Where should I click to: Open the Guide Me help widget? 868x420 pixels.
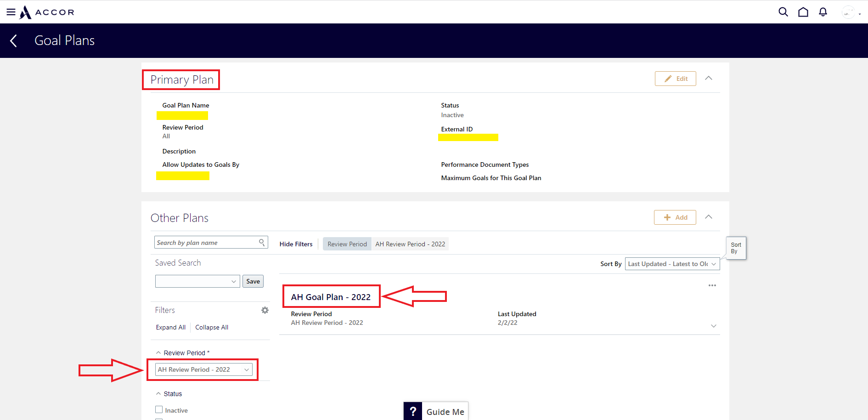point(436,412)
